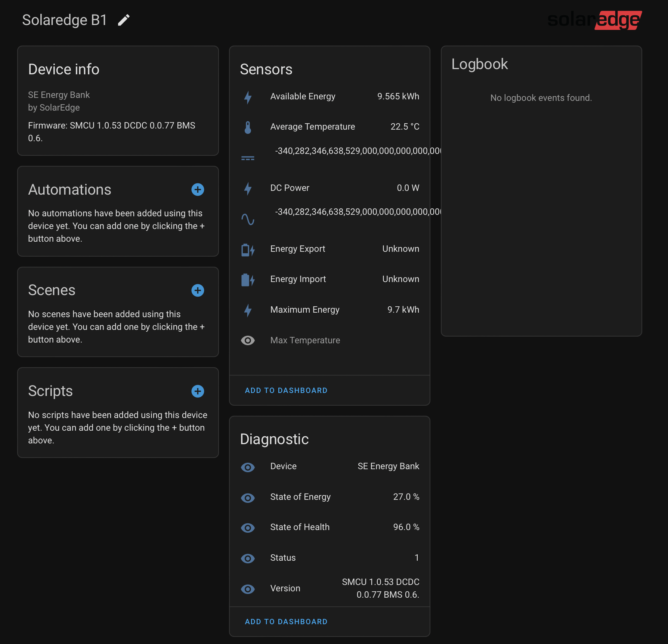Add a new scene for this device

(198, 290)
